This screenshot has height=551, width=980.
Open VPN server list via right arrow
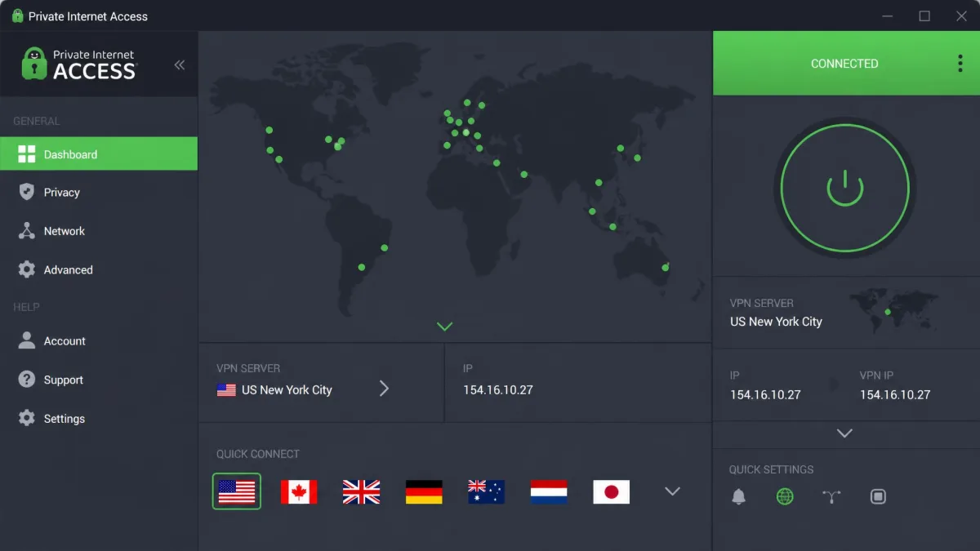click(384, 389)
